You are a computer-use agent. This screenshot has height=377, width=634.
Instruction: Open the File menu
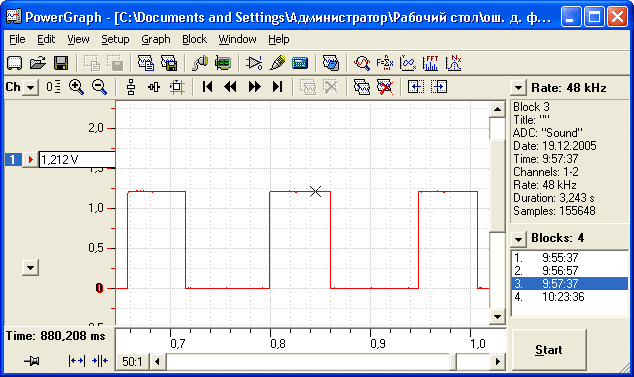17,39
